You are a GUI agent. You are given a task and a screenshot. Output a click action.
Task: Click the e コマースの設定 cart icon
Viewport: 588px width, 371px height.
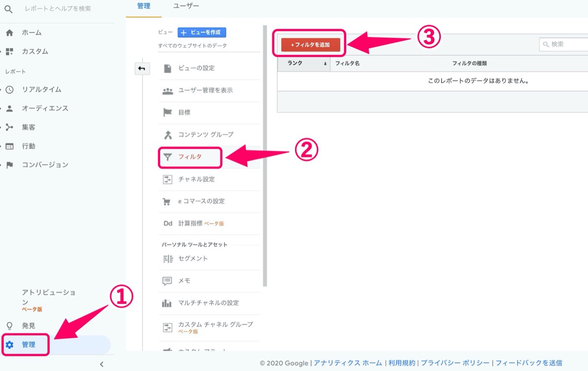(x=168, y=202)
